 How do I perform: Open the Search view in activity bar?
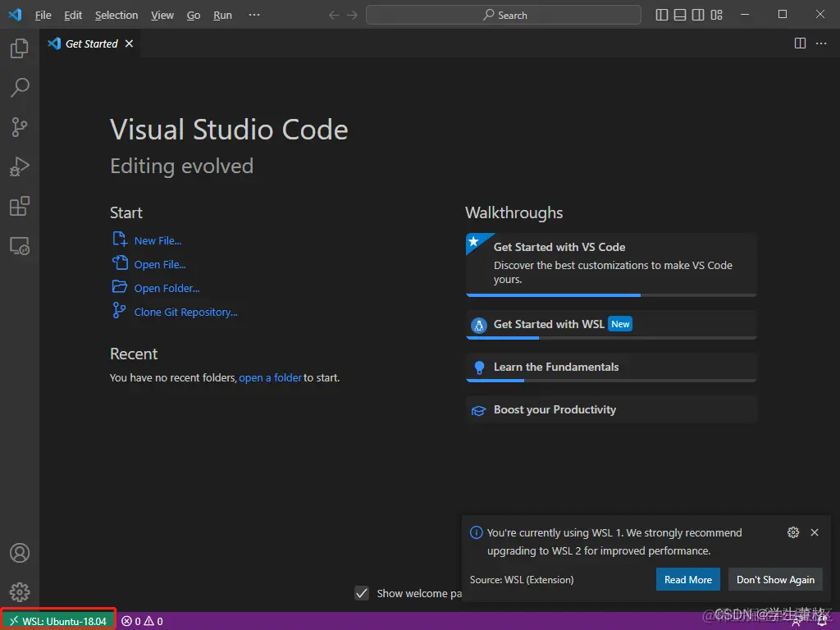pos(20,87)
